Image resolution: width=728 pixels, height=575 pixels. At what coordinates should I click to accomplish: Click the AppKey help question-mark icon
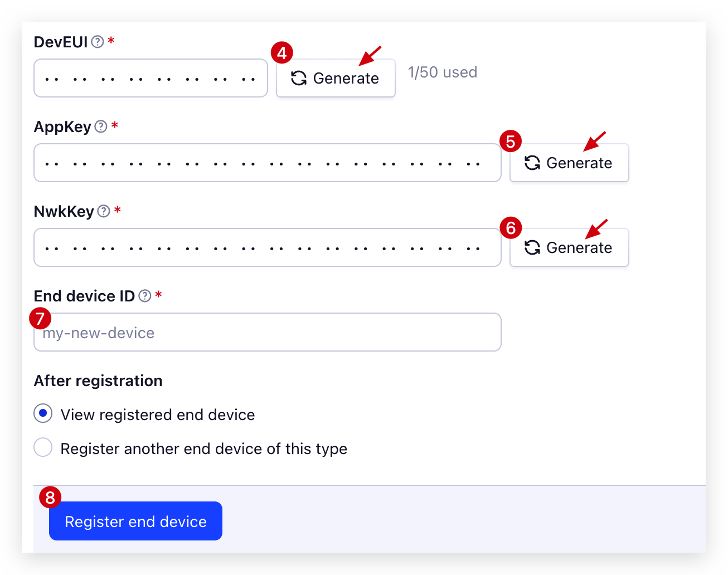(101, 126)
